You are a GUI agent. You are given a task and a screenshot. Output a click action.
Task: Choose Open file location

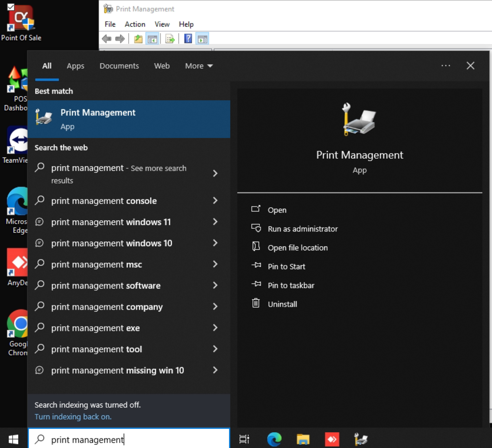pyautogui.click(x=289, y=247)
